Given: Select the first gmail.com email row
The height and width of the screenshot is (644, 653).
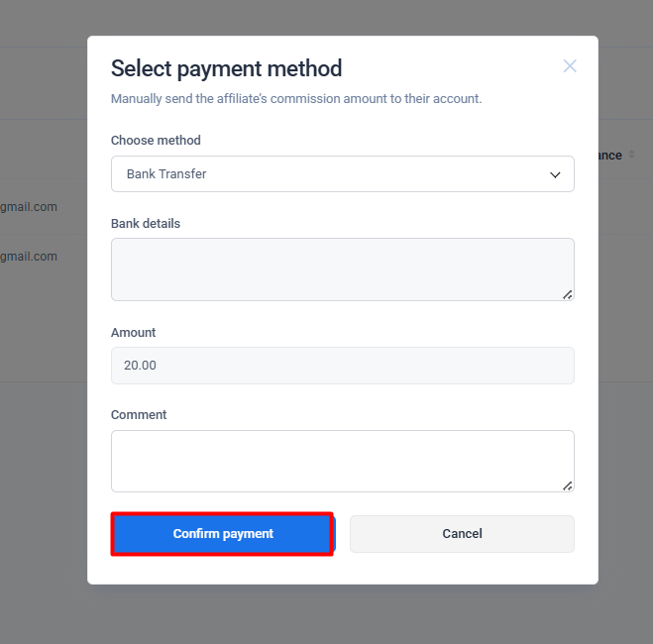Looking at the screenshot, I should [x=29, y=207].
